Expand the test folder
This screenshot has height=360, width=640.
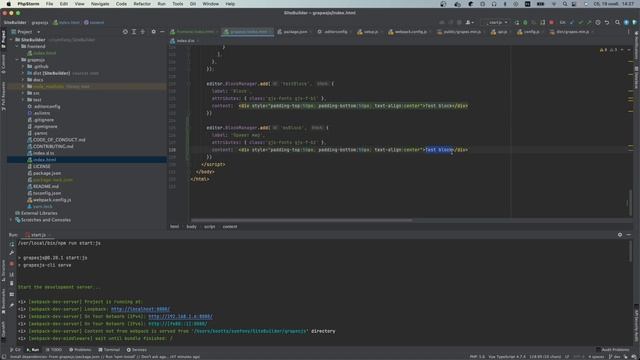(23, 100)
